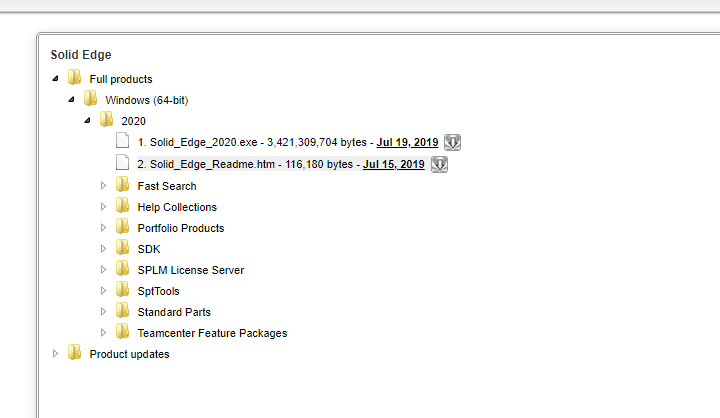
Task: Select the SptTools label
Action: (x=158, y=291)
